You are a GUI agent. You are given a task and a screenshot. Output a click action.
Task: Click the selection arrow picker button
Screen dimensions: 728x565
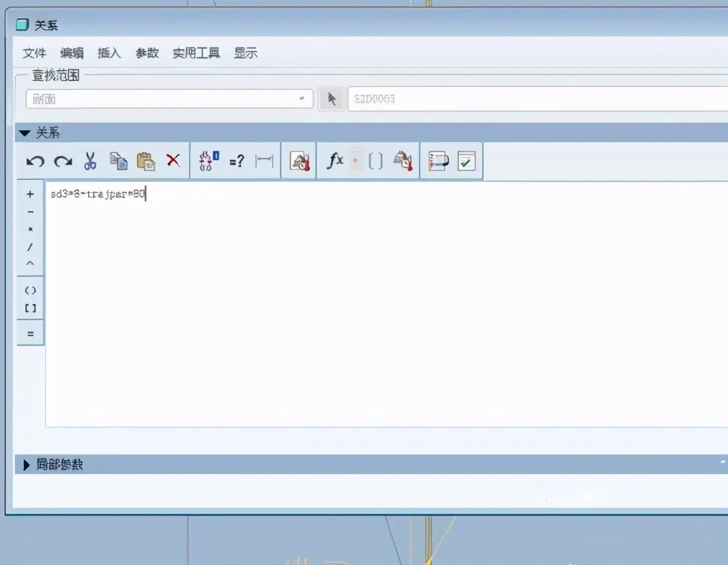(331, 99)
